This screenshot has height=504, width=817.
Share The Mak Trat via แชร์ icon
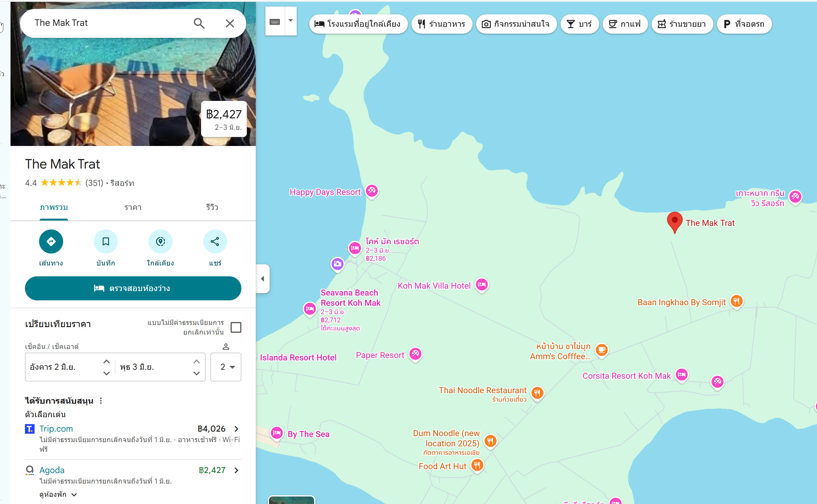coord(215,242)
